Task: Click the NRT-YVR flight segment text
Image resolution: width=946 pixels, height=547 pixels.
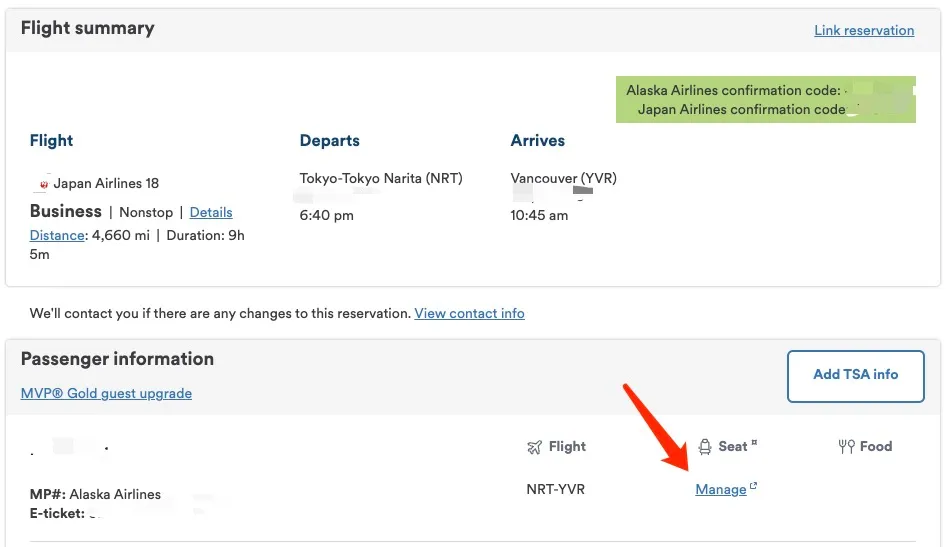Action: tap(556, 489)
